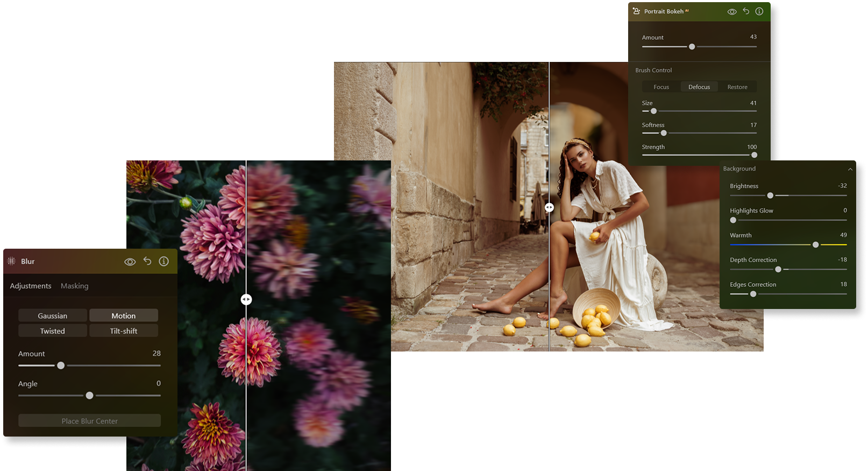Select the Restore brush mode
This screenshot has width=868, height=471.
(x=737, y=87)
